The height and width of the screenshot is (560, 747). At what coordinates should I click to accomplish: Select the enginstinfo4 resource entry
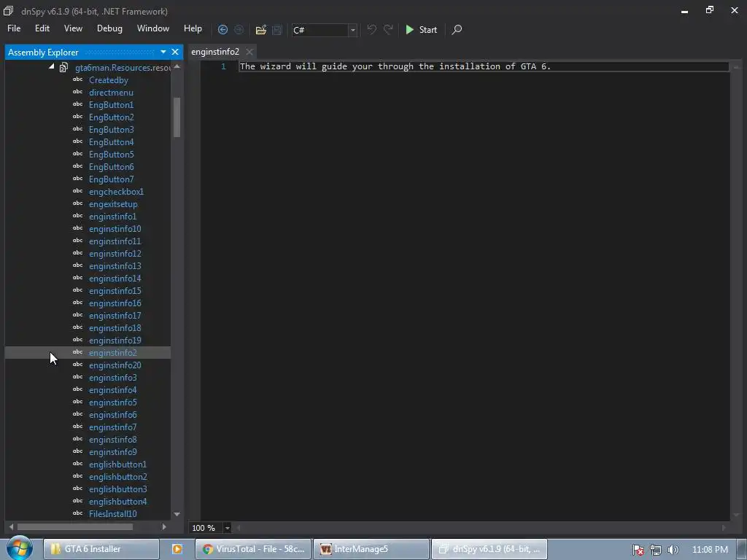(x=112, y=389)
